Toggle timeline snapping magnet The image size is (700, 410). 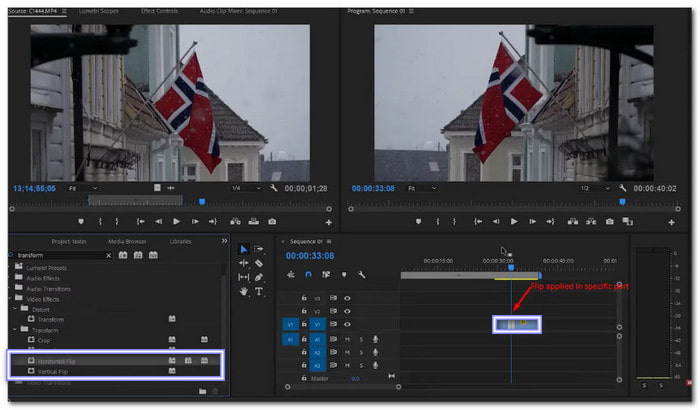308,274
